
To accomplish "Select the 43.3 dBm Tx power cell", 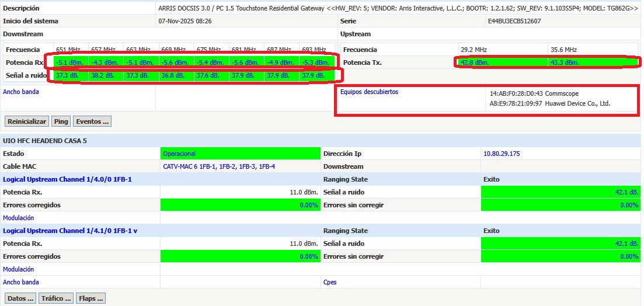I will pyautogui.click(x=564, y=62).
